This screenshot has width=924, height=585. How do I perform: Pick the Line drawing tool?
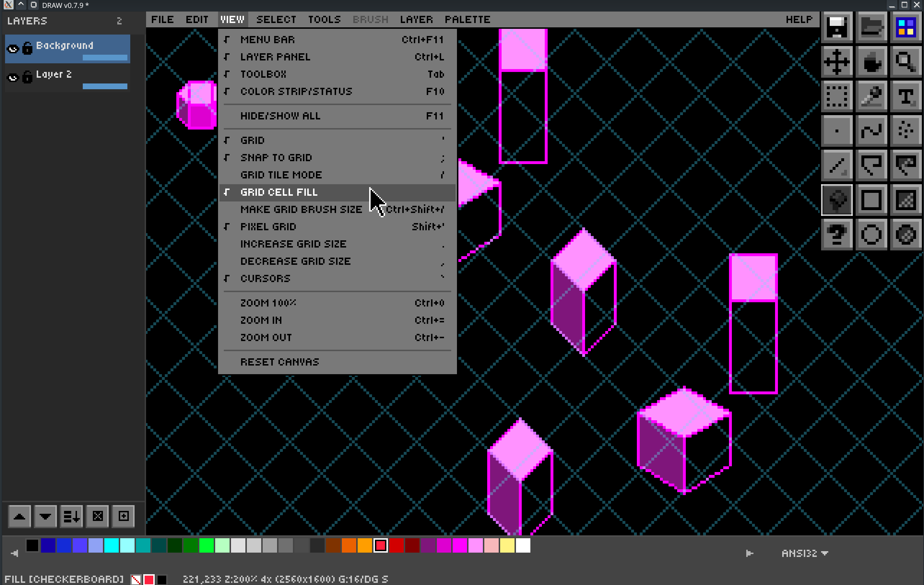tap(837, 165)
